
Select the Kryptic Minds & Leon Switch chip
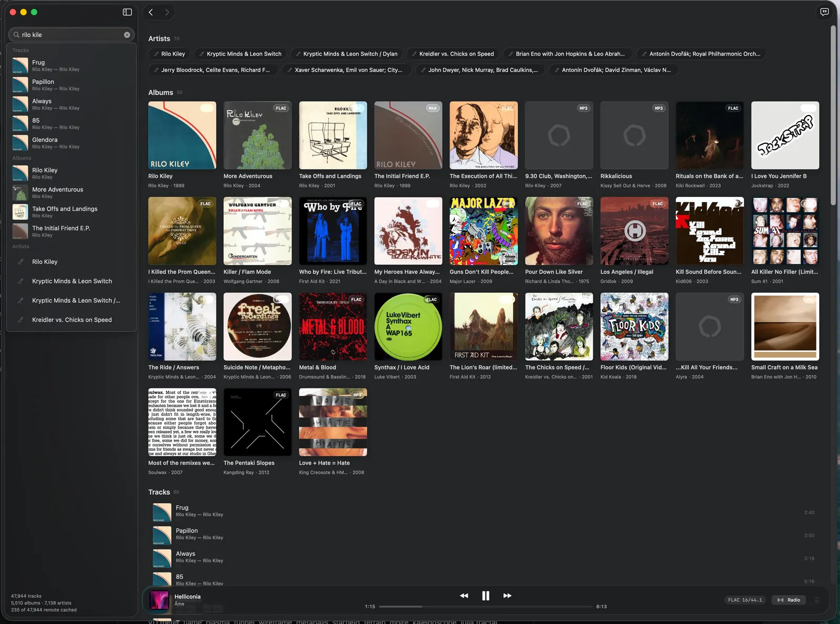point(239,54)
